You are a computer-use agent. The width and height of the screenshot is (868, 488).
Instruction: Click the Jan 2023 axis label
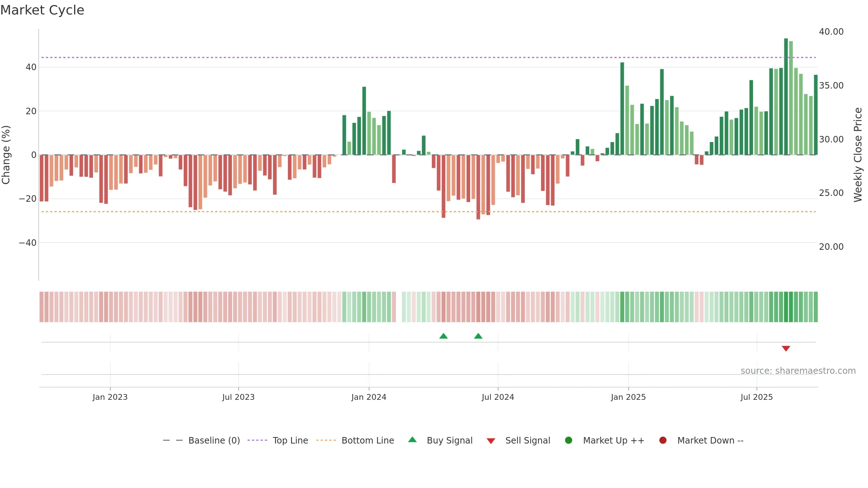110,397
